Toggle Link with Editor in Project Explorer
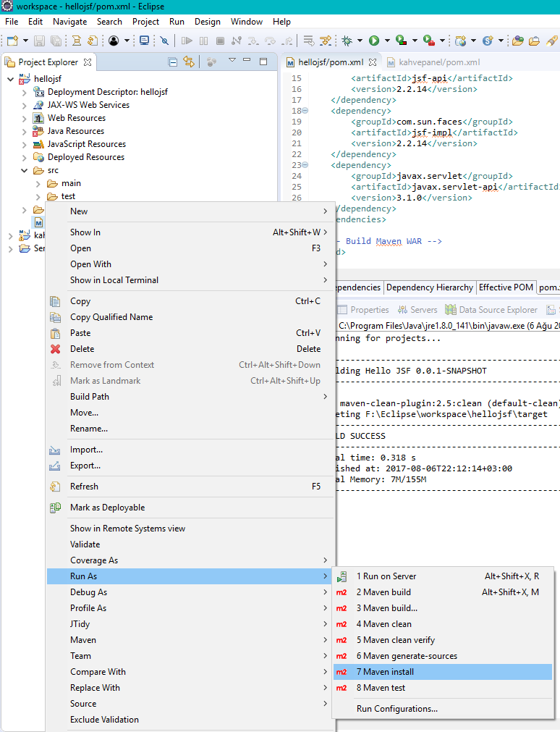 pos(189,62)
